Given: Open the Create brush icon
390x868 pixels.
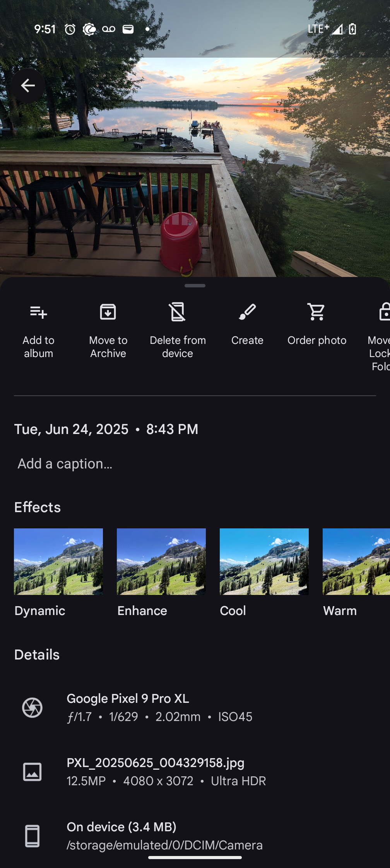Looking at the screenshot, I should coord(247,312).
